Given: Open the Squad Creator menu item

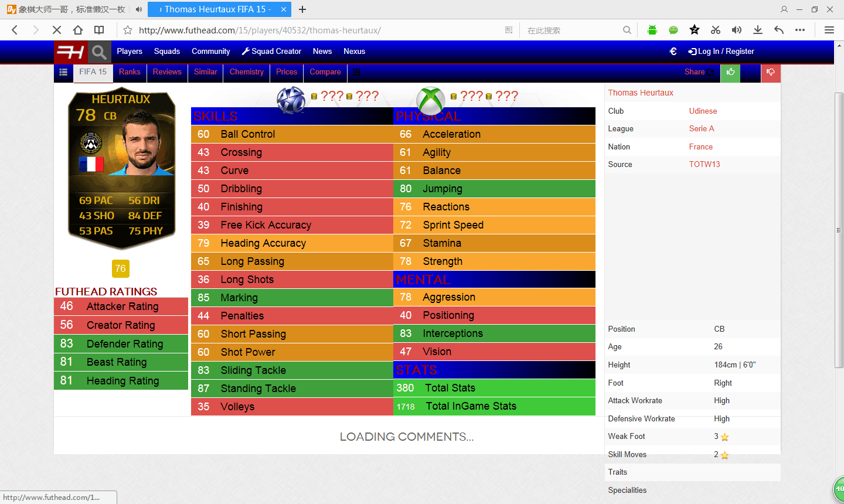Looking at the screenshot, I should click(x=271, y=52).
